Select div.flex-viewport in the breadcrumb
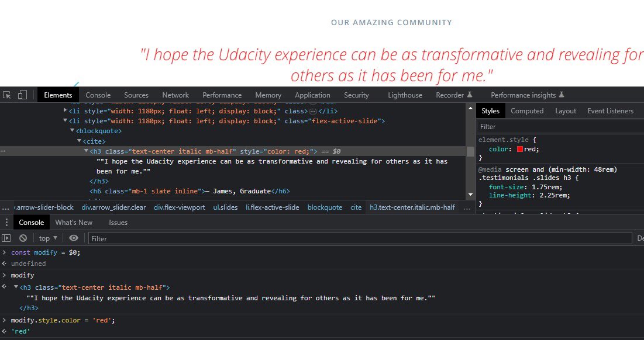The image size is (644, 340). 180,207
